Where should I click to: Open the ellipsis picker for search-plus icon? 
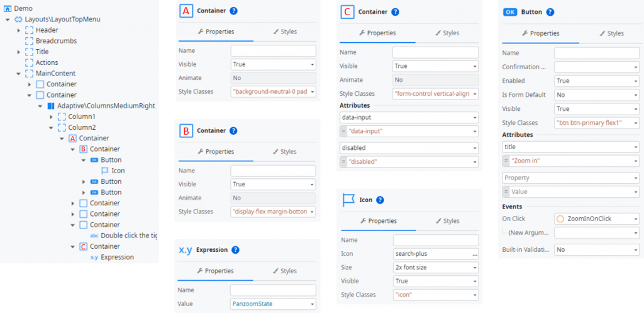coord(474,254)
